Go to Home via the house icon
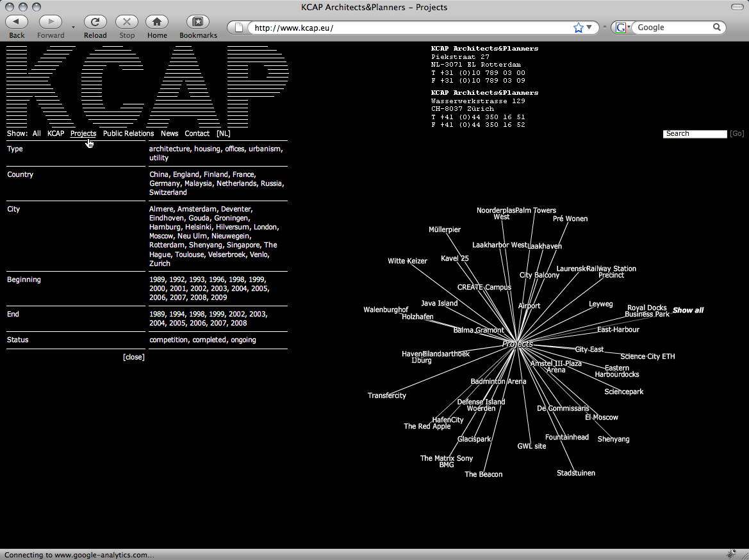 coord(157,22)
